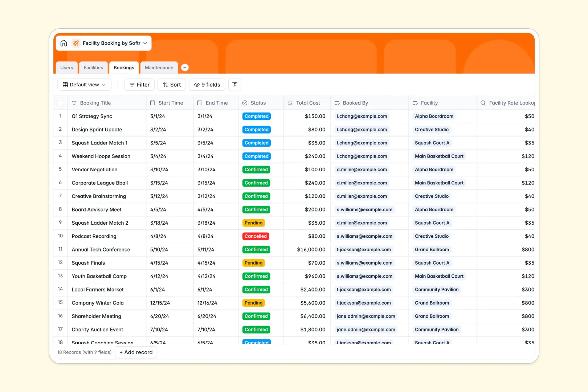Image resolution: width=588 pixels, height=392 pixels.
Task: Click the calendar icon on Start Time column
Action: coord(152,103)
